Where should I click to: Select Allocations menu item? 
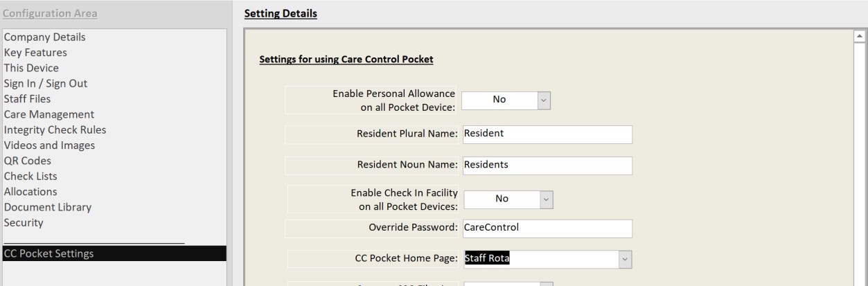click(x=30, y=192)
